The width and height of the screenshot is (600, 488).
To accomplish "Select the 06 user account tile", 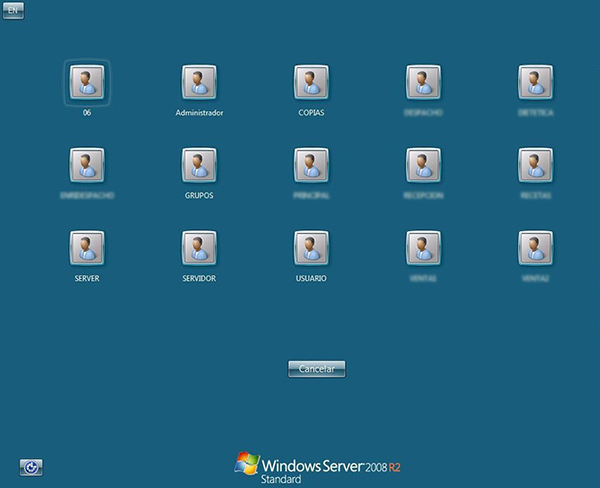I will click(x=87, y=82).
